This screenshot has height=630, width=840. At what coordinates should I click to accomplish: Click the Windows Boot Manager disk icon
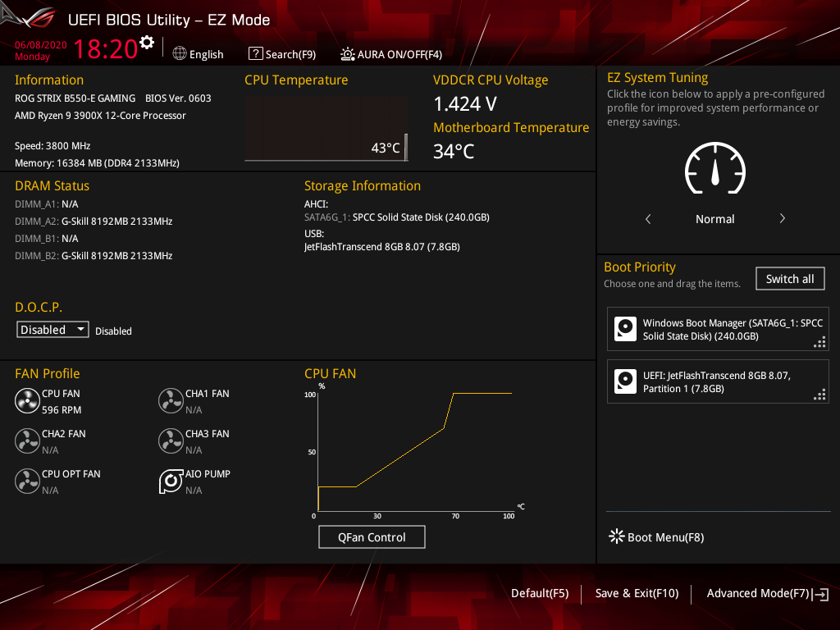[625, 329]
